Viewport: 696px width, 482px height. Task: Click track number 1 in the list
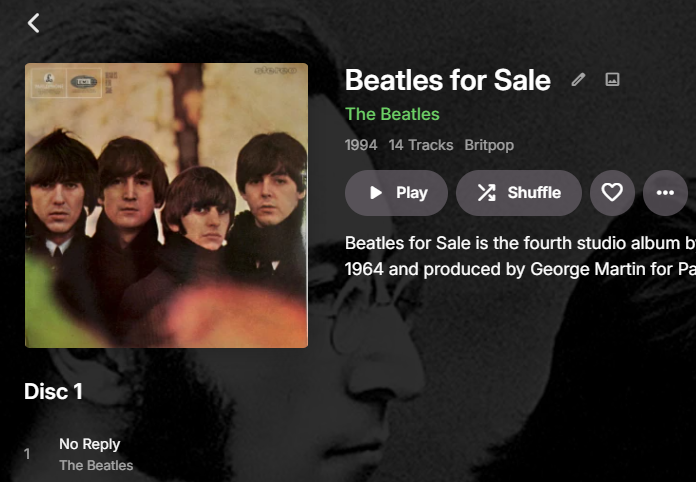pyautogui.click(x=27, y=454)
